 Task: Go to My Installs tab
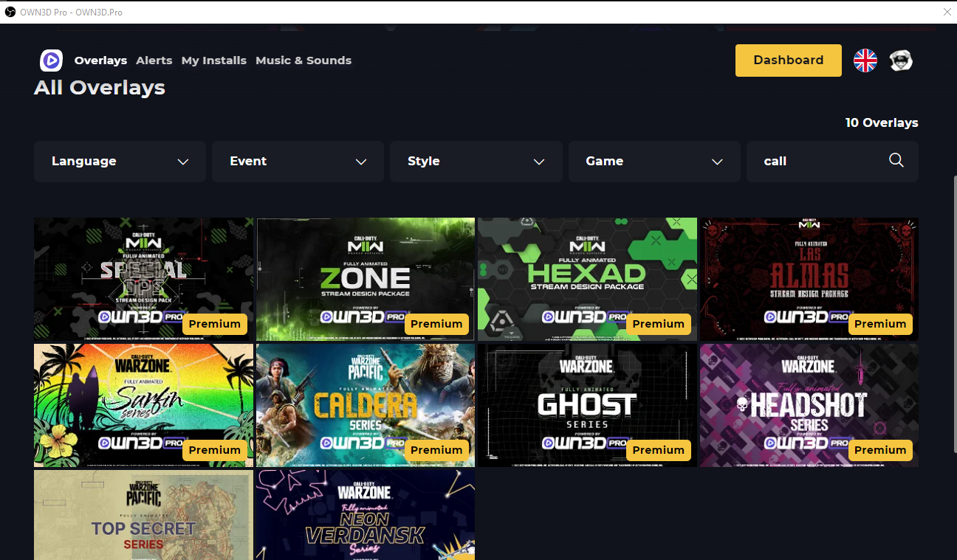214,61
